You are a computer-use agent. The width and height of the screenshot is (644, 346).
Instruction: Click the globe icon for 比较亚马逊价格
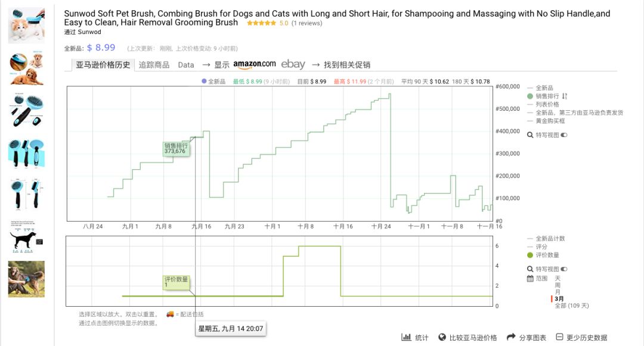pos(442,337)
